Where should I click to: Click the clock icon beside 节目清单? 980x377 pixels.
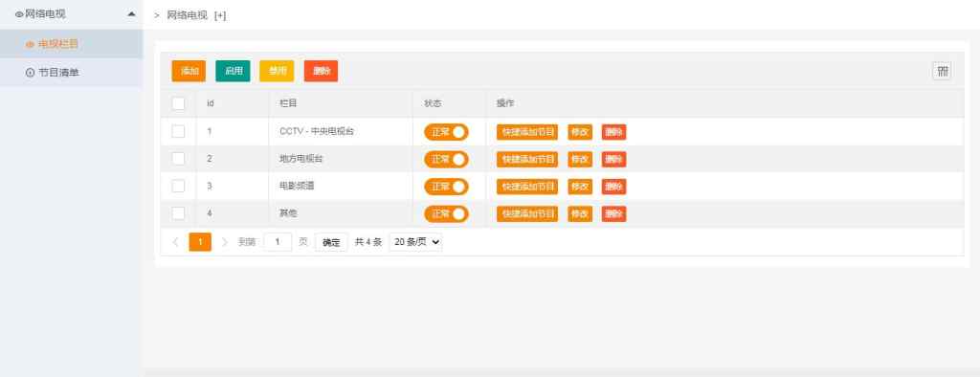[x=30, y=73]
